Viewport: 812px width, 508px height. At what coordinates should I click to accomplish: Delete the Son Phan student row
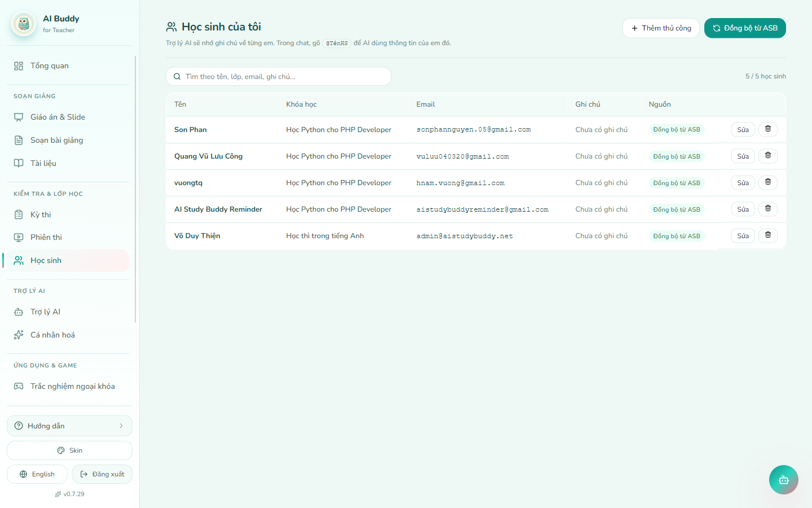(768, 129)
